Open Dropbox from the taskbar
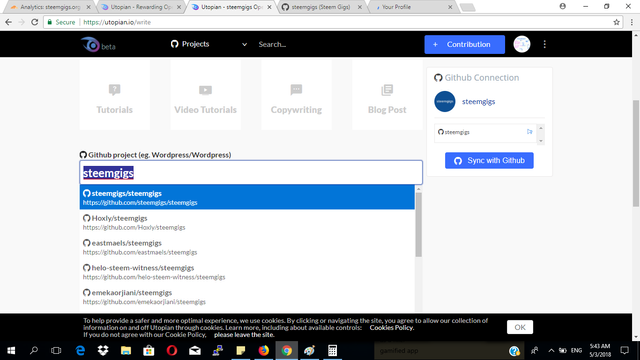The image size is (640, 360). 103,350
